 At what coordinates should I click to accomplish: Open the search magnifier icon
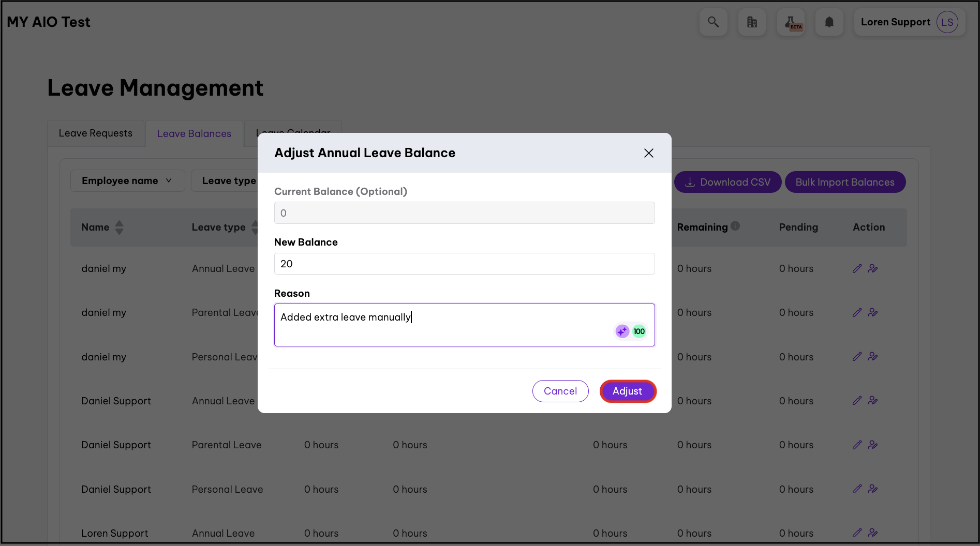[714, 22]
